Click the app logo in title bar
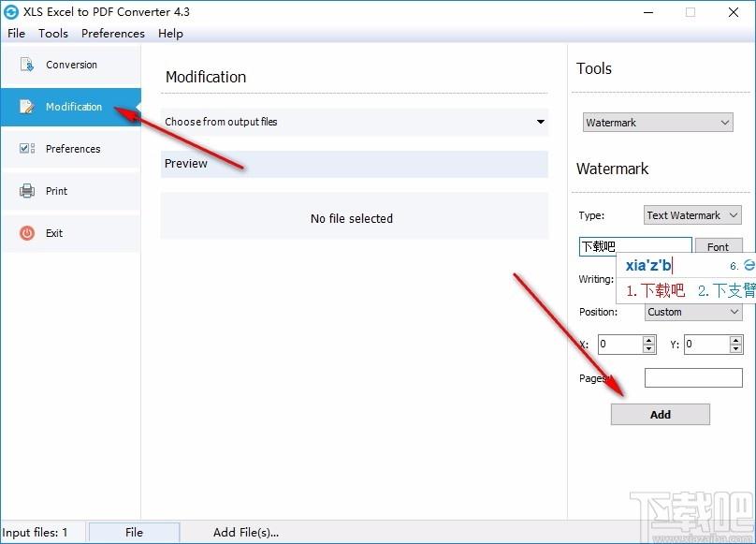756x544 pixels. (10, 12)
